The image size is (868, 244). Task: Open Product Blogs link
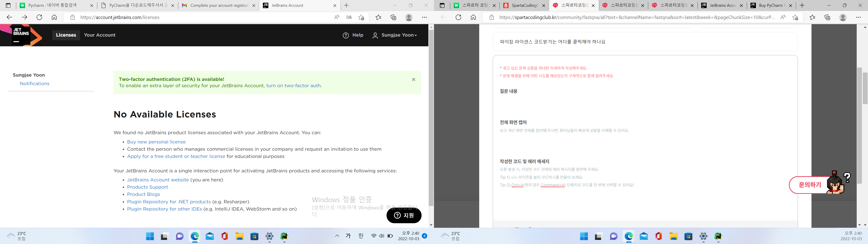144,195
